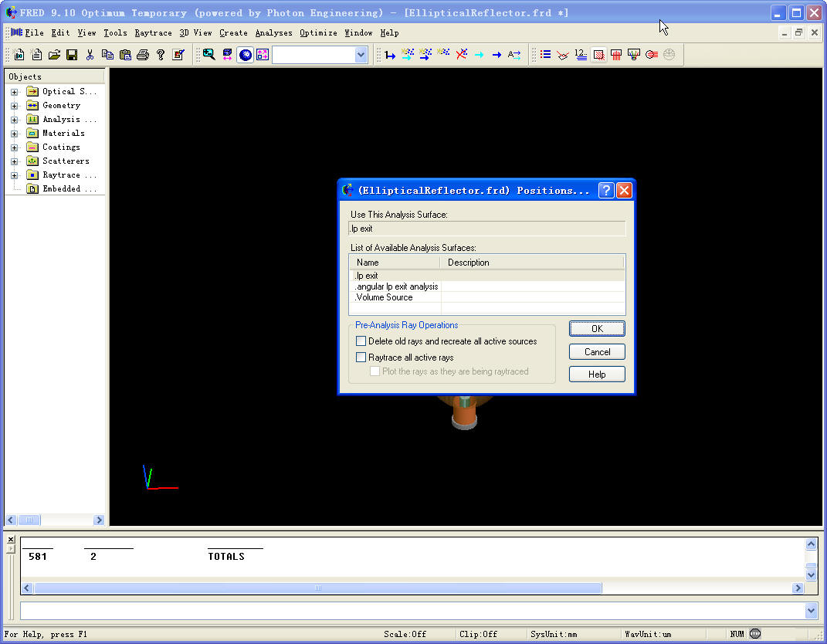
Task: Select the .lp exit analysis surface row
Action: [486, 276]
